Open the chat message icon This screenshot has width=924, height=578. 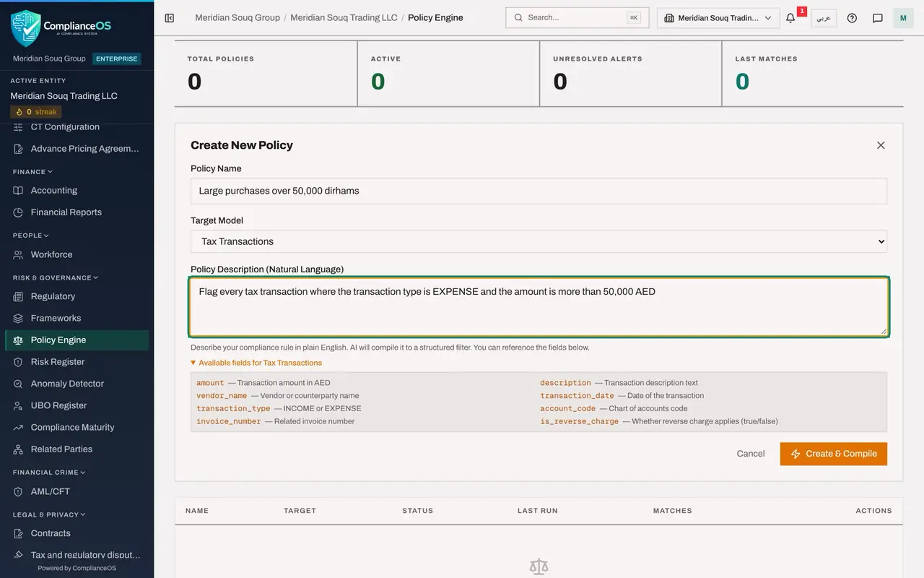(878, 18)
